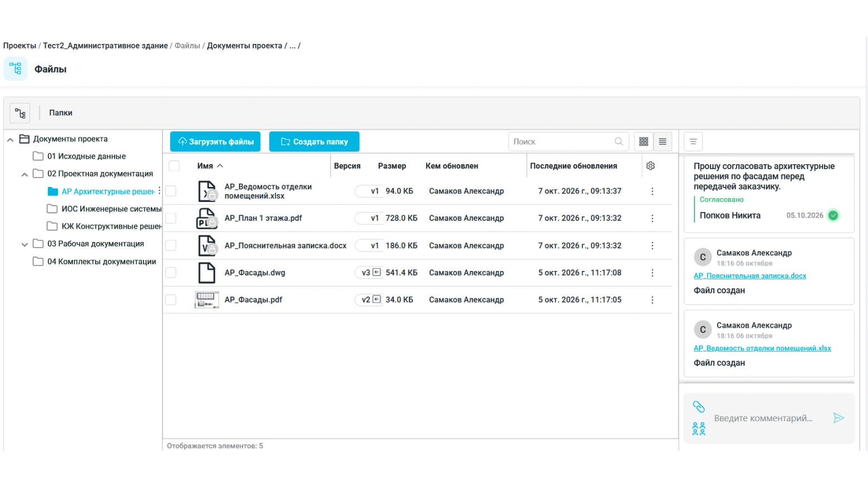The width and height of the screenshot is (868, 488).
Task: Open the options menu of АР Архитектурные решения folder
Action: click(x=160, y=191)
